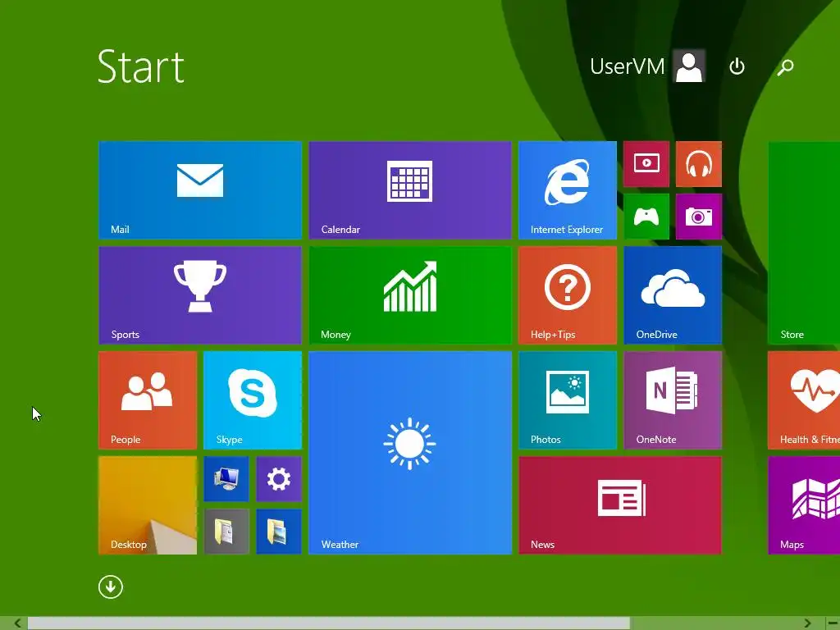Viewport: 840px width, 630px height.
Task: Open the Mail tile
Action: (200, 189)
